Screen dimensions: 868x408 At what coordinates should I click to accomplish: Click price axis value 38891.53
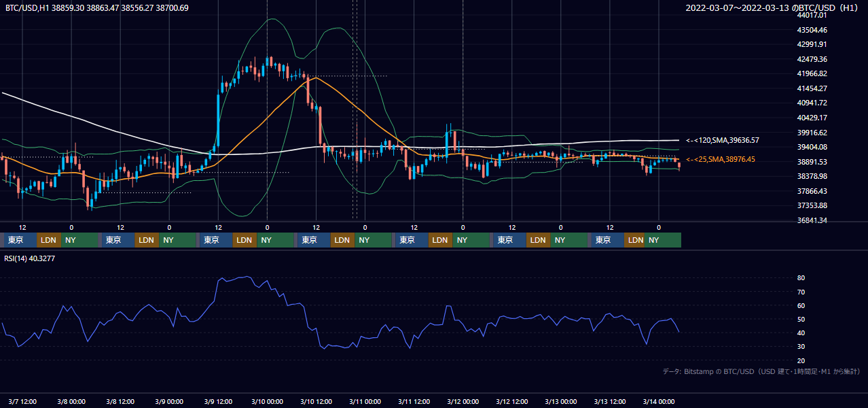[812, 162]
